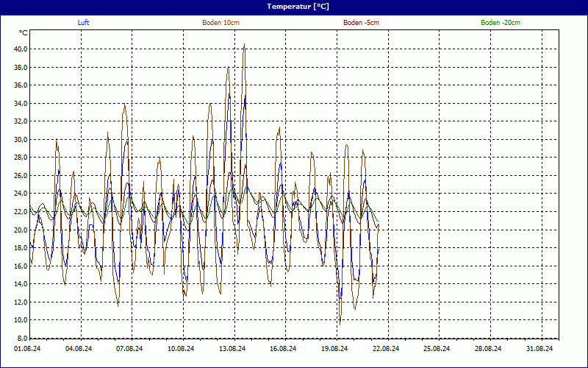Image resolution: width=588 pixels, height=368 pixels.
Task: Click the 07.08.24 date label
Action: click(129, 349)
